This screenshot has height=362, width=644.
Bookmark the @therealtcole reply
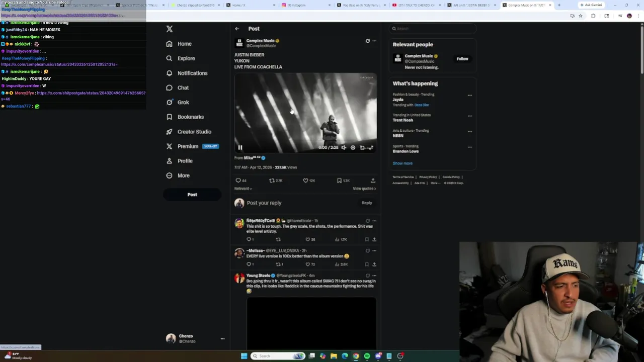367,239
